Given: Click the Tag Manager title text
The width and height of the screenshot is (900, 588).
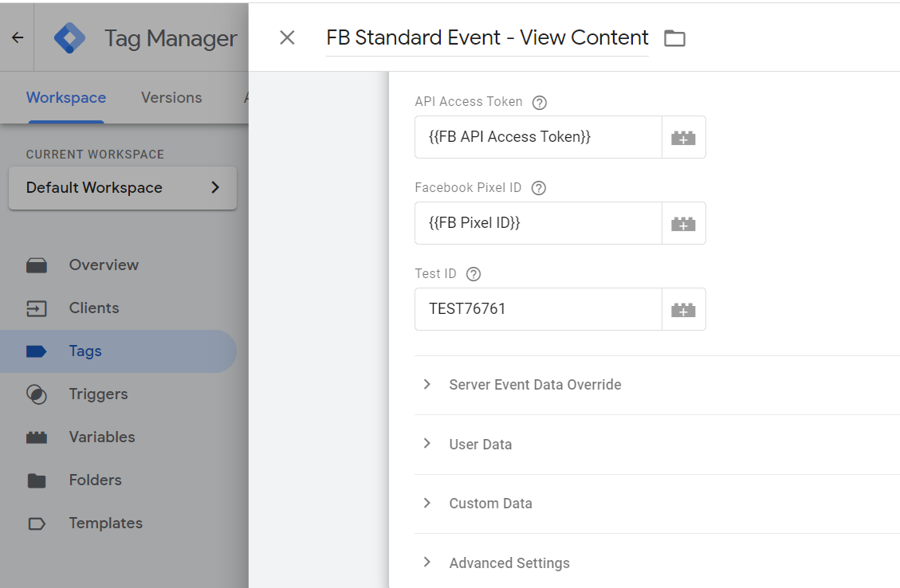Looking at the screenshot, I should [171, 38].
